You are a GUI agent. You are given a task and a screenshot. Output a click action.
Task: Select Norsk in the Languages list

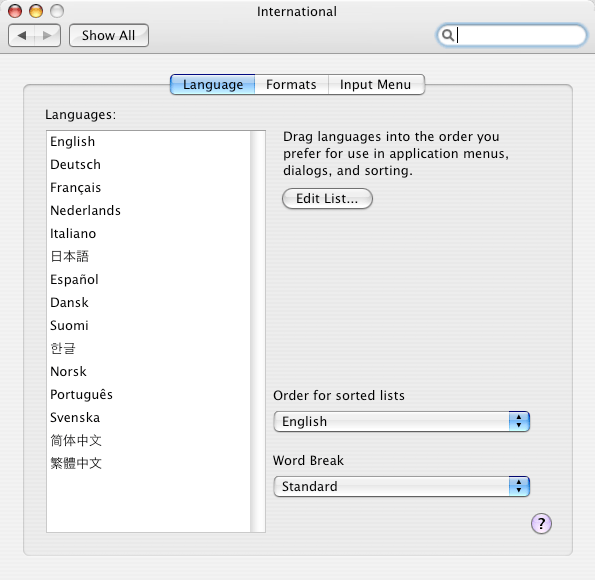point(148,372)
